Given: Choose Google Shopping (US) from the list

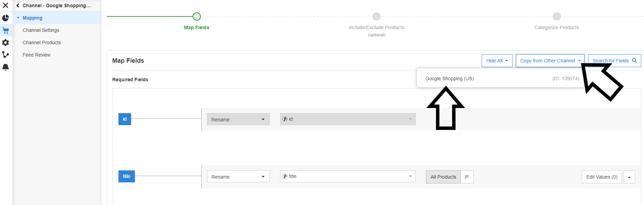Looking at the screenshot, I should point(449,79).
